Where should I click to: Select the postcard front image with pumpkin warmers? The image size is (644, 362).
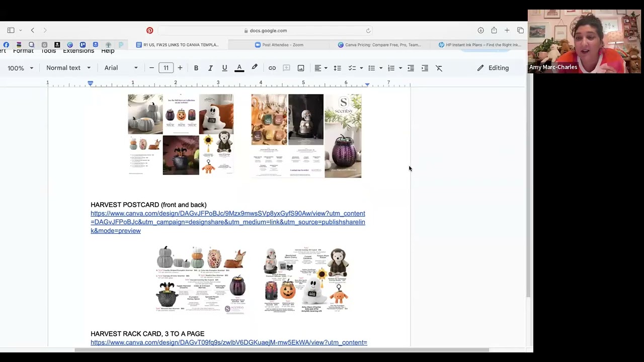pos(201,280)
